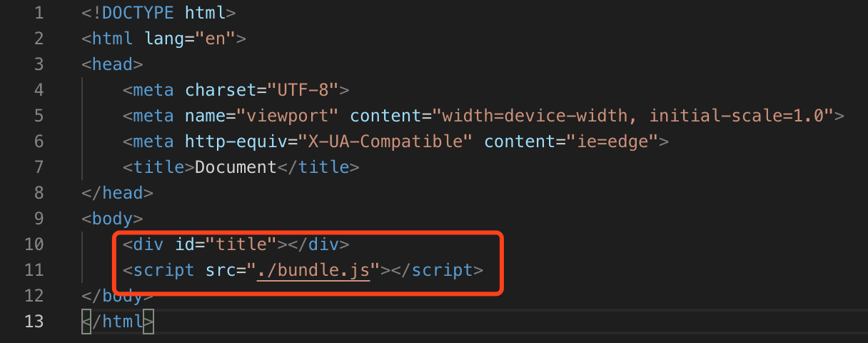Click the content attribute on viewport line
The height and width of the screenshot is (343, 868).
(385, 116)
